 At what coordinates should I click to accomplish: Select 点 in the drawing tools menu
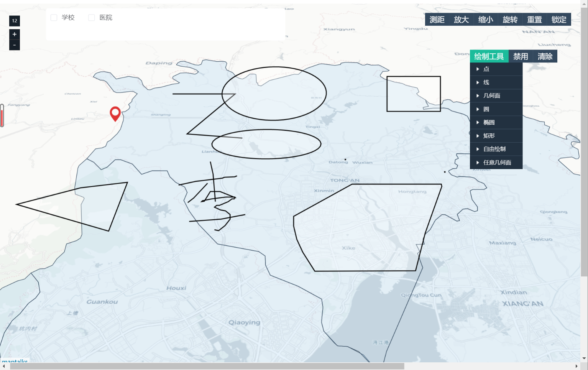coord(496,69)
